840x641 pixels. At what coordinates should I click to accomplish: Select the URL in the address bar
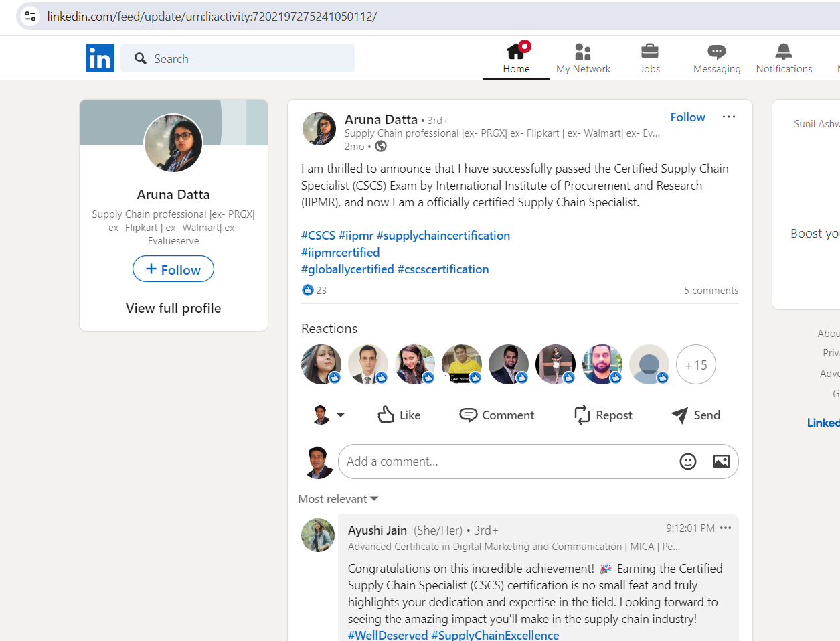212,16
